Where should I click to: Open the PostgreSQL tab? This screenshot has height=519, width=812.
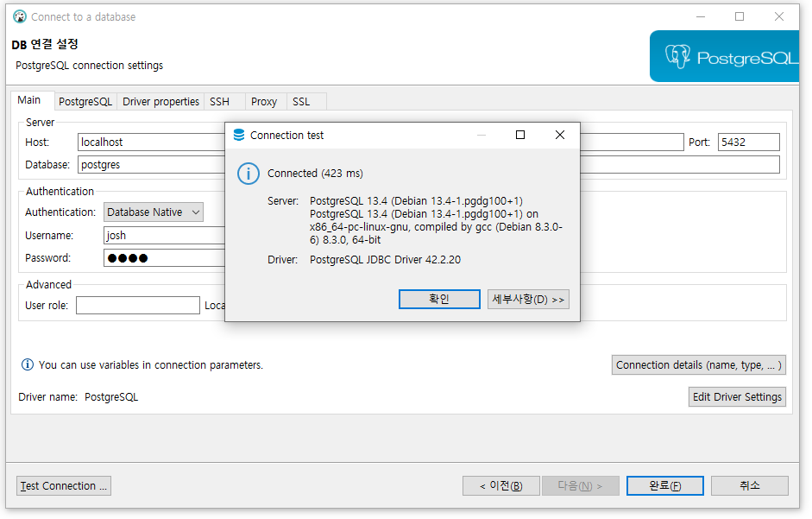(85, 102)
